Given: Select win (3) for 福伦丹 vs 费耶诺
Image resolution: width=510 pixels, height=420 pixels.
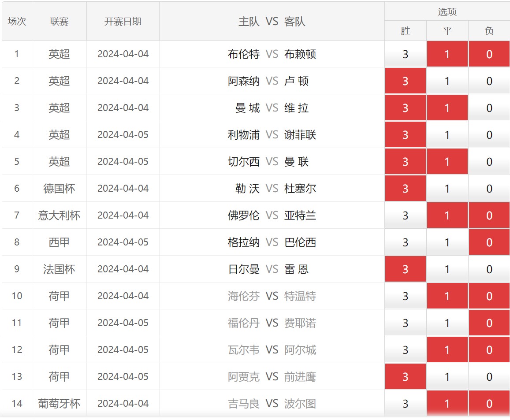Looking at the screenshot, I should tap(405, 323).
